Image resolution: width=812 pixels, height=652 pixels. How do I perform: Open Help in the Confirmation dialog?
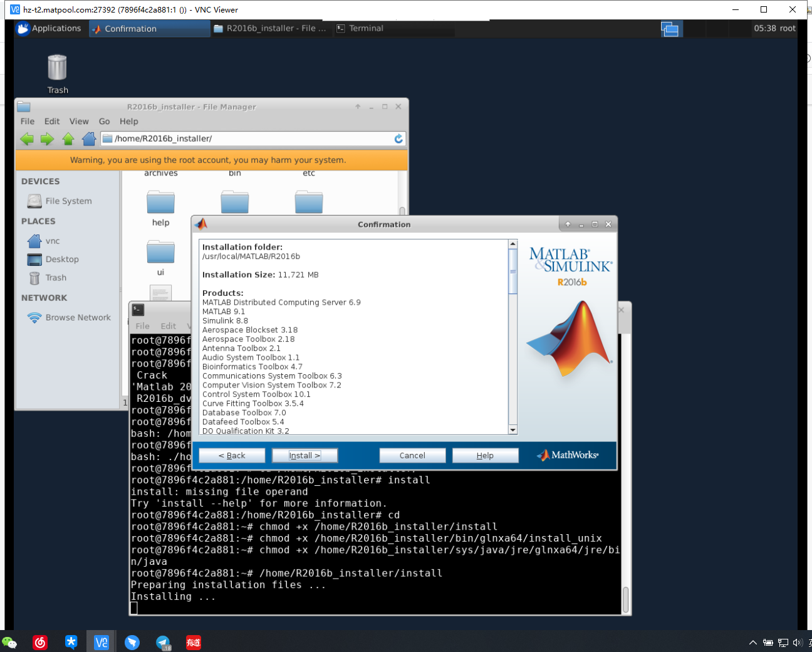click(485, 455)
